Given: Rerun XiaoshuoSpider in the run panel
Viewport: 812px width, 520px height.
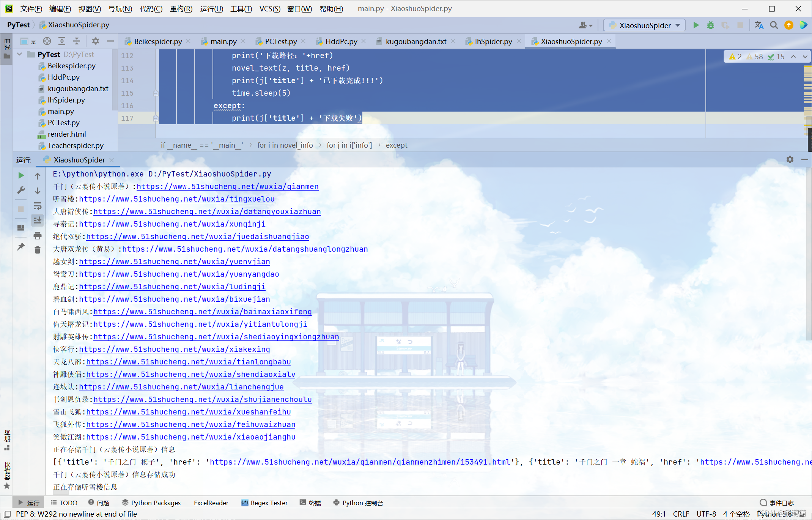Looking at the screenshot, I should [x=21, y=175].
